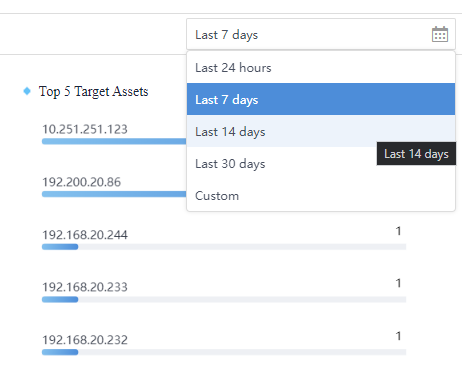Pick 'Last 30 days' option
This screenshot has width=462, height=369.
(321, 163)
